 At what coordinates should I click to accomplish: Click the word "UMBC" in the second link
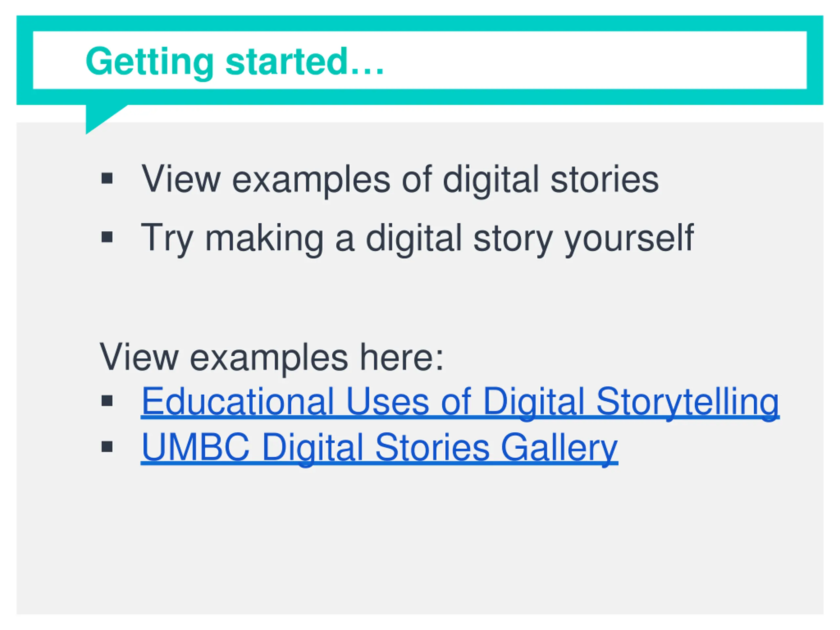click(196, 447)
